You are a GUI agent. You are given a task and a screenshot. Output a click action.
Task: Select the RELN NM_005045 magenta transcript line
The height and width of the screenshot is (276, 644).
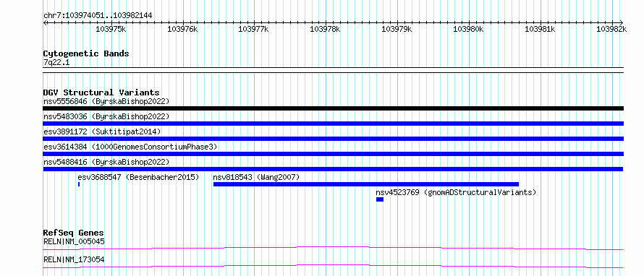coord(333,248)
